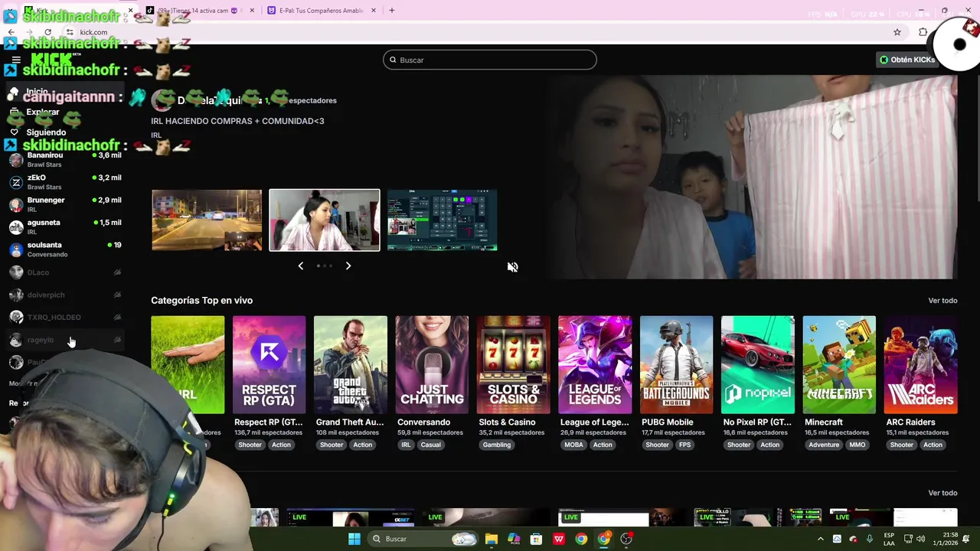
Task: Click the Gambling tag under Slots & Casino
Action: pos(497,445)
